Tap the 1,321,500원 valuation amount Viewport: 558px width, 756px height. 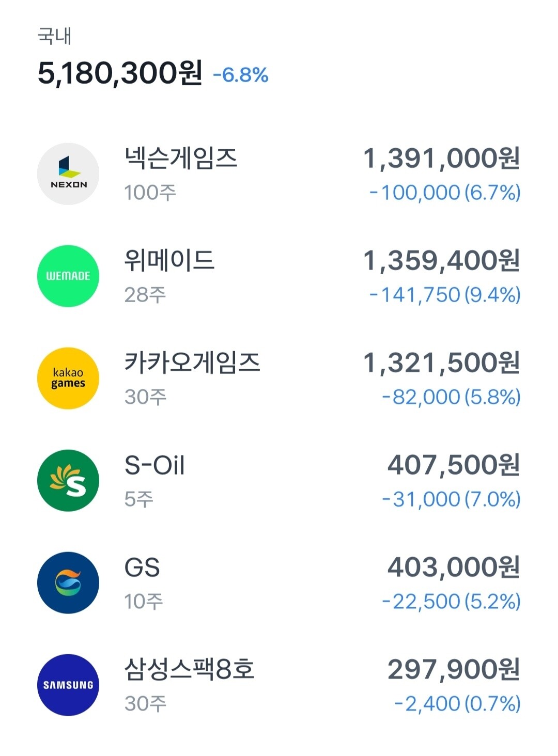coord(442,363)
